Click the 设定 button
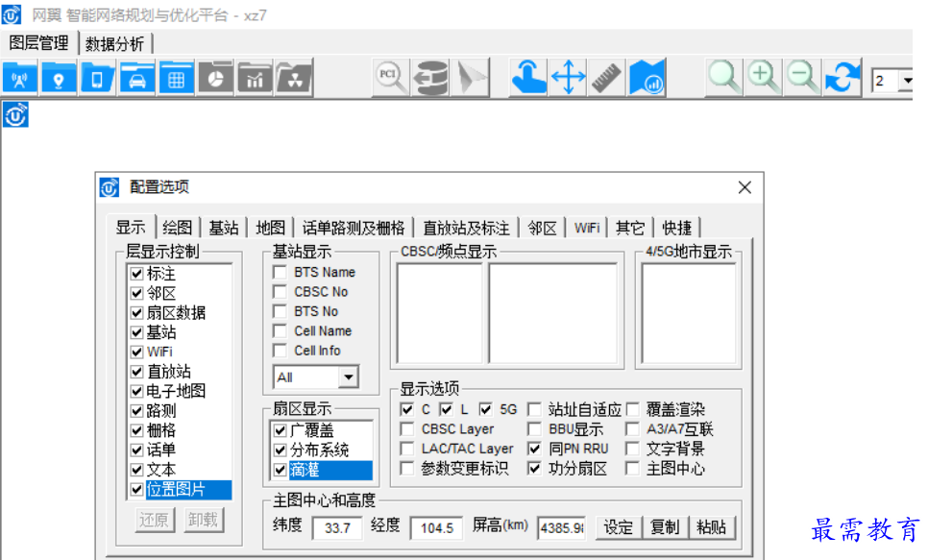Viewport: 928px width, 560px height. (x=619, y=527)
